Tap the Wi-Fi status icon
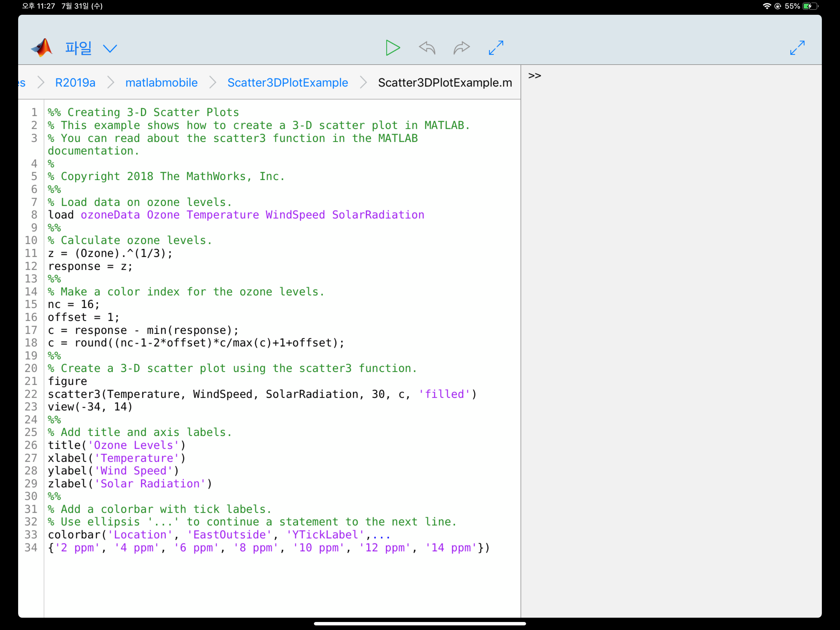This screenshot has height=630, width=840. click(x=767, y=6)
